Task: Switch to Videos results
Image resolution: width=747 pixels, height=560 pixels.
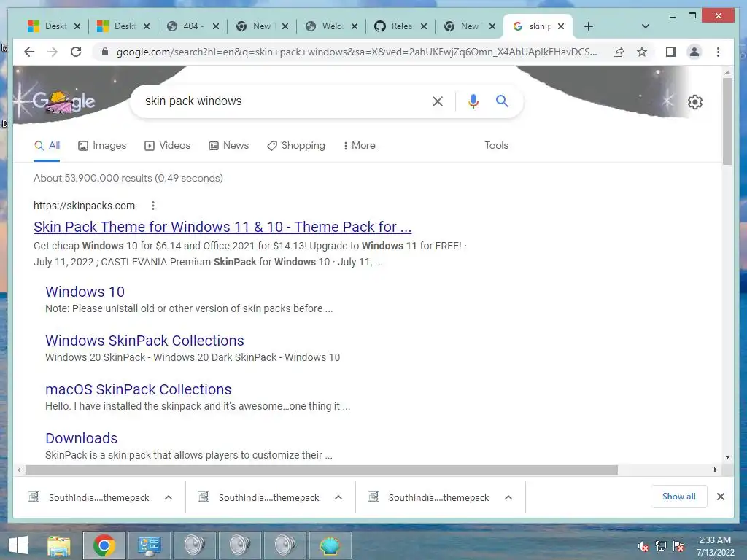Action: [167, 145]
